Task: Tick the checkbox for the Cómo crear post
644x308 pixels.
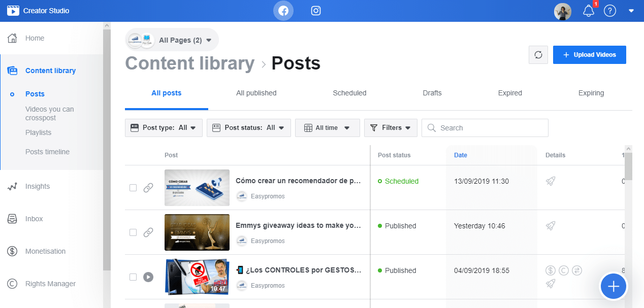Action: [x=133, y=188]
